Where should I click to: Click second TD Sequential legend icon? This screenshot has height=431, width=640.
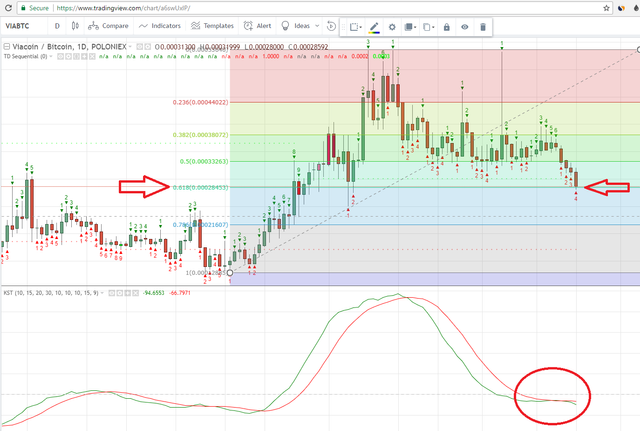(69, 56)
